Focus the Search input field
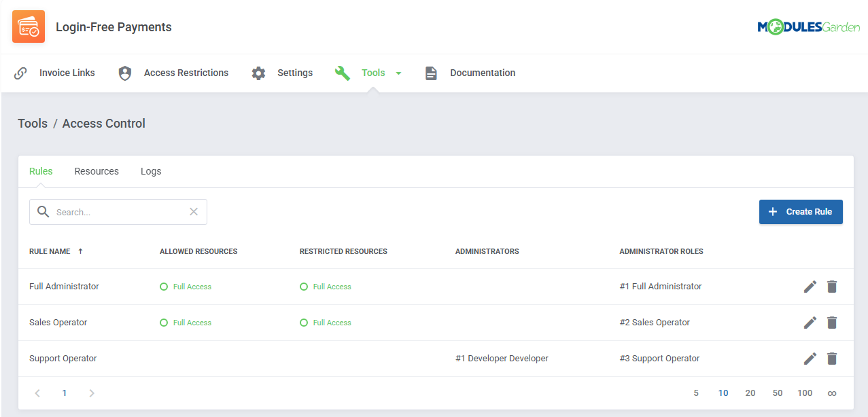 click(x=118, y=212)
